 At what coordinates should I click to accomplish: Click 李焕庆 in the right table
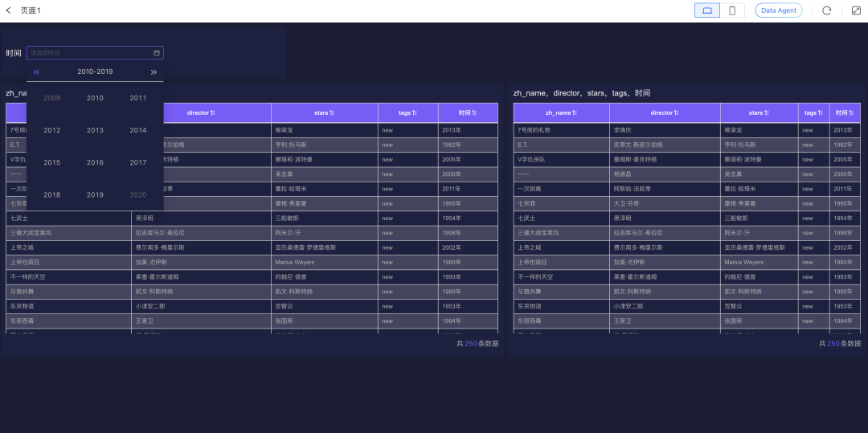tap(623, 130)
